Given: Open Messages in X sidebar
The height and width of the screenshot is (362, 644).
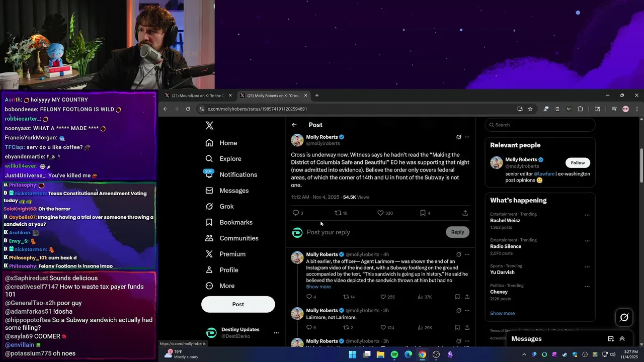Looking at the screenshot, I should click(227, 191).
